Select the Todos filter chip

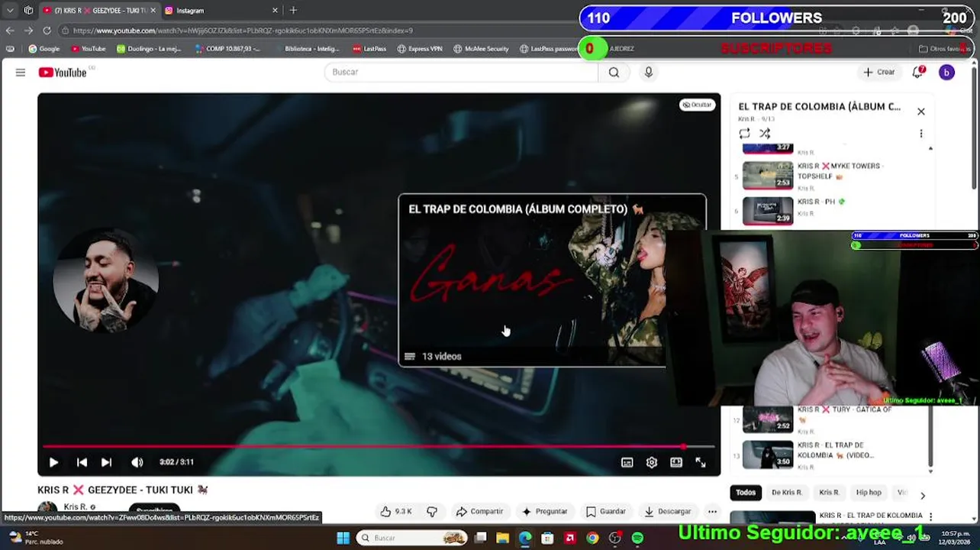click(x=746, y=493)
